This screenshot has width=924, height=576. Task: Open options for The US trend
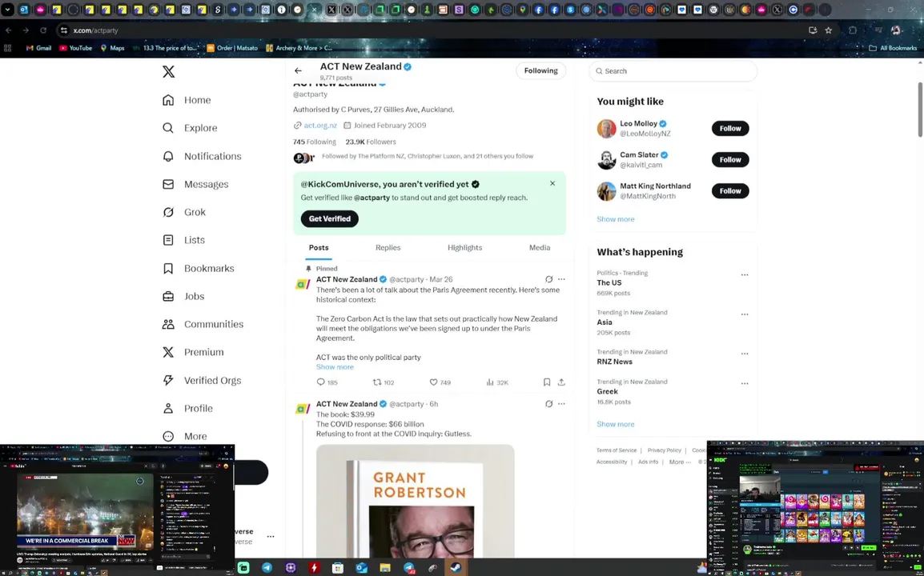745,275
